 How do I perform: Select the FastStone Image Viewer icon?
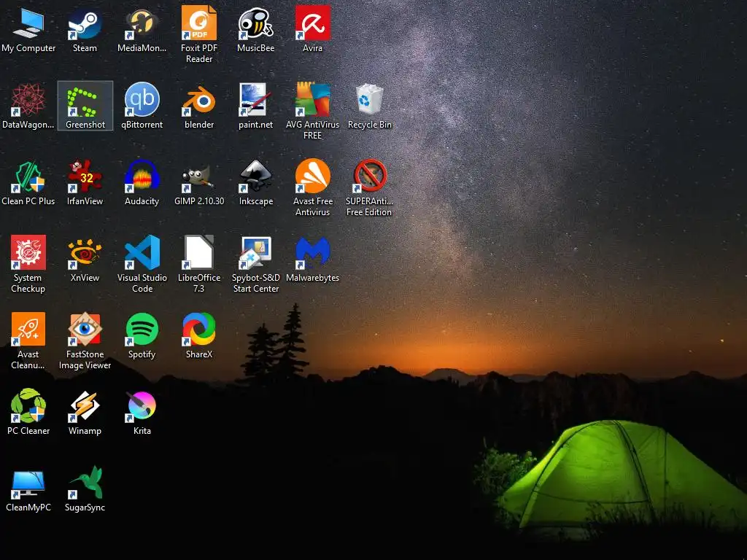click(85, 330)
